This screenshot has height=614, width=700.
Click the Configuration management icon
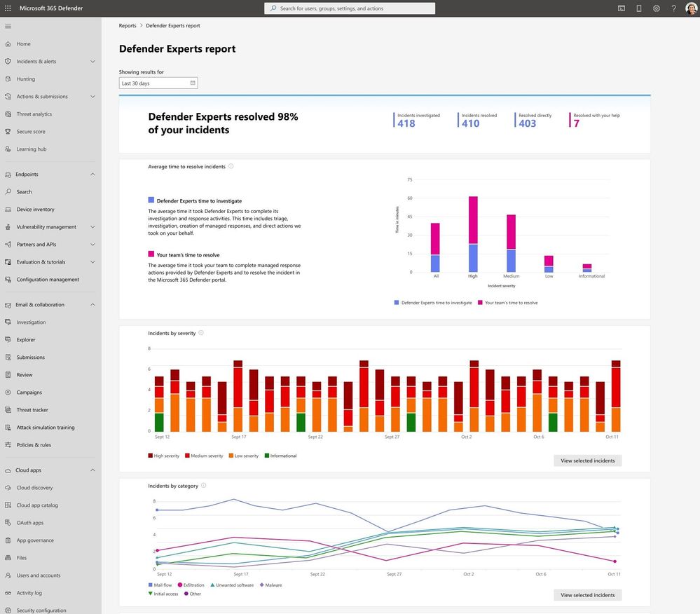point(8,279)
